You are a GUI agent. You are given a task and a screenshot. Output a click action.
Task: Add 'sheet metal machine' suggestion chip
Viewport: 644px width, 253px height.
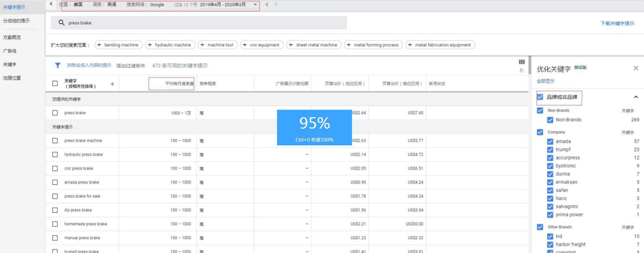point(314,45)
